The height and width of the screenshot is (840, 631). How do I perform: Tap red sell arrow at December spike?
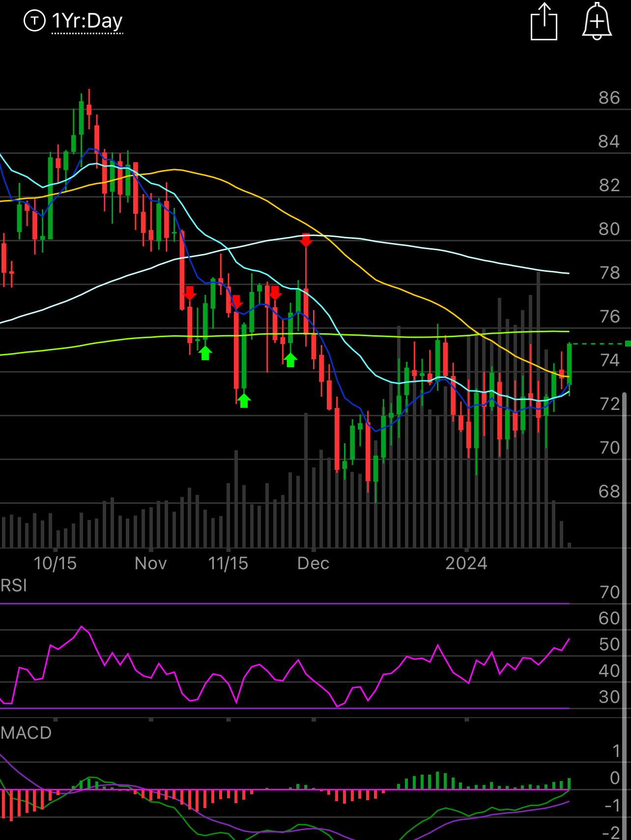click(306, 240)
